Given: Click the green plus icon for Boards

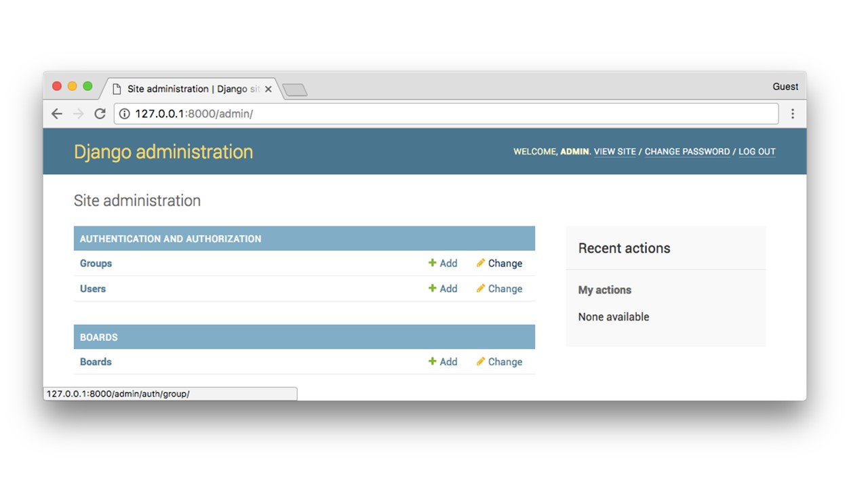Looking at the screenshot, I should point(432,361).
